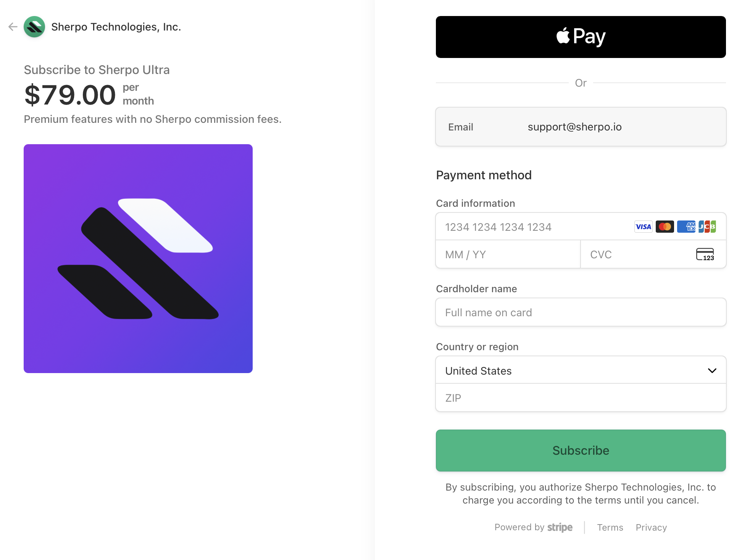
Task: Click the back arrow to return
Action: (12, 27)
